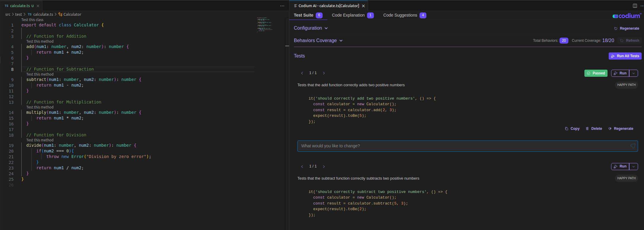Click 'Test this method' above add
This screenshot has width=644, height=230.
click(40, 41)
